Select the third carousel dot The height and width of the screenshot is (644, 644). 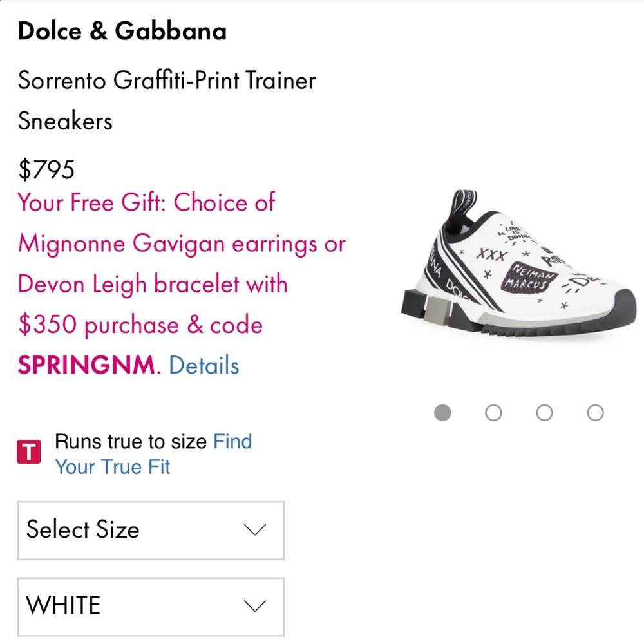(544, 412)
